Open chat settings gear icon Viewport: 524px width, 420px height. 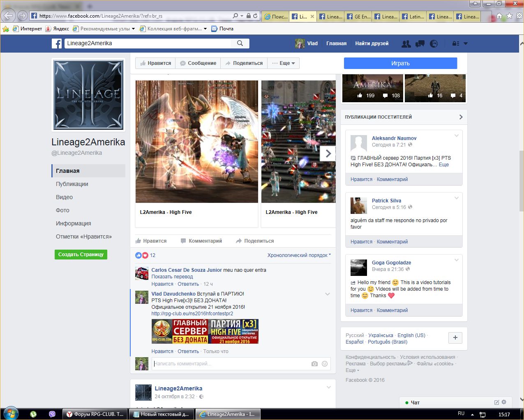504,402
